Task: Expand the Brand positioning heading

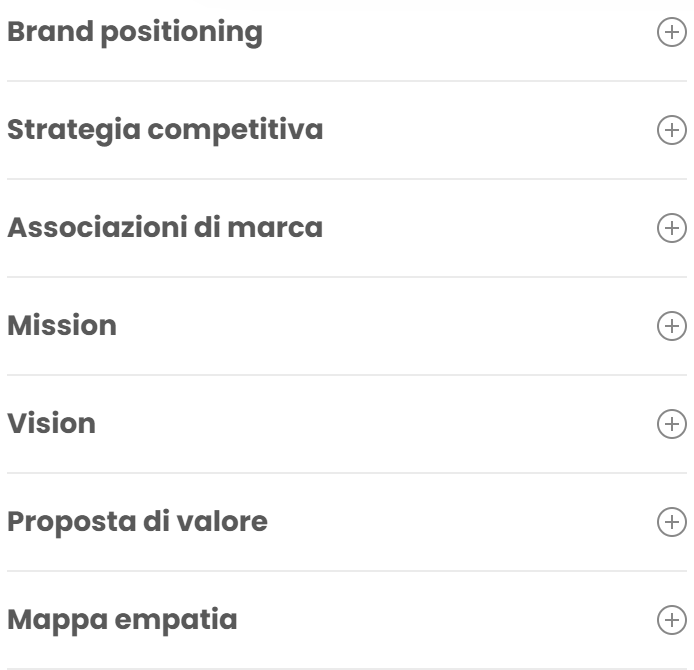Action: 135,32
